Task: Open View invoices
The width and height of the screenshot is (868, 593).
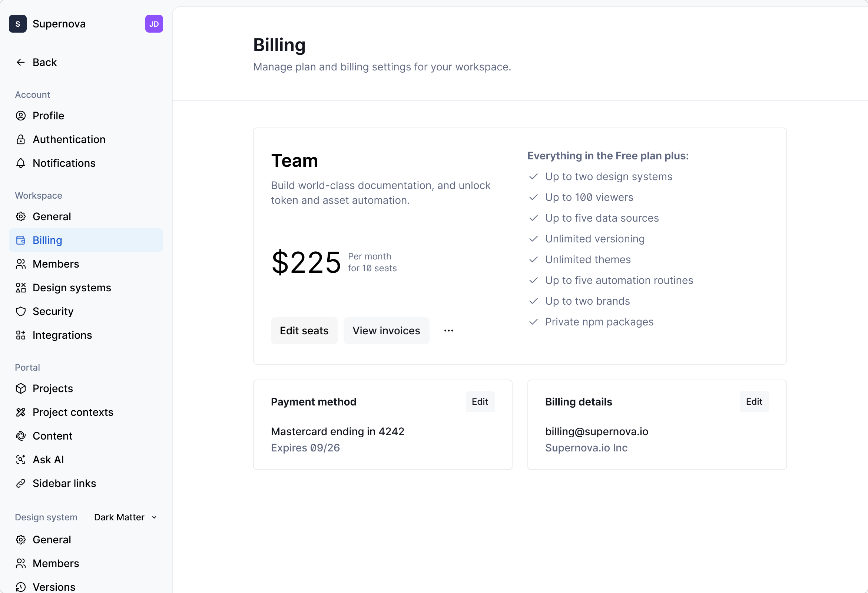Action: [386, 330]
